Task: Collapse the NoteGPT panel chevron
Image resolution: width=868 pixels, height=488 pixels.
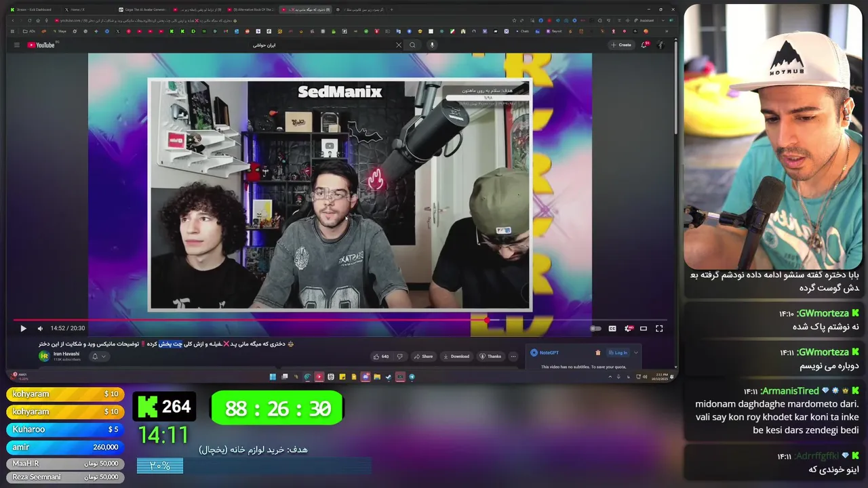Action: coord(636,352)
